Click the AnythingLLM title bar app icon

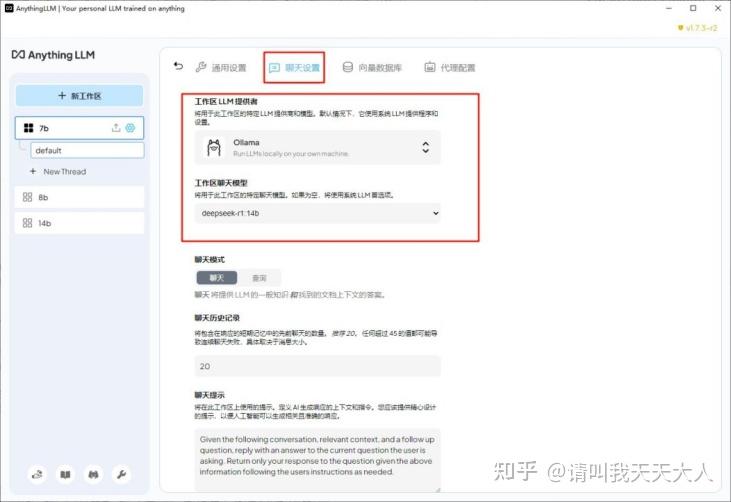point(9,8)
